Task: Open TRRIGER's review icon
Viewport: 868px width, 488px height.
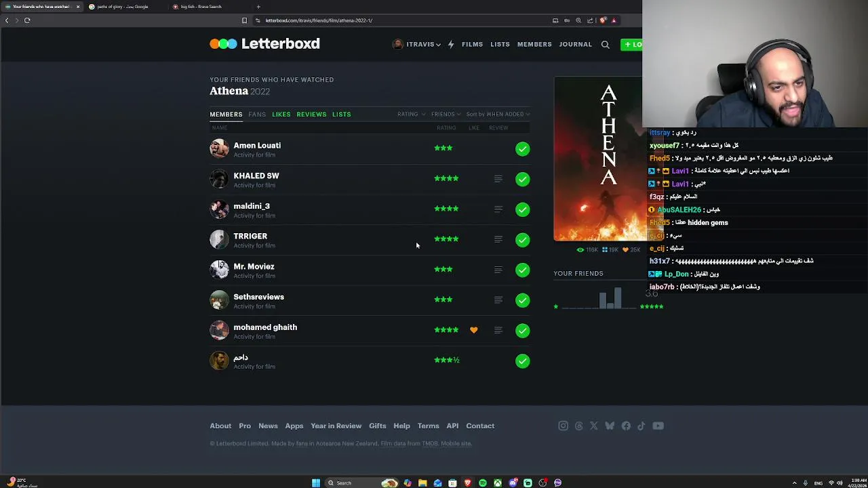Action: tap(498, 239)
